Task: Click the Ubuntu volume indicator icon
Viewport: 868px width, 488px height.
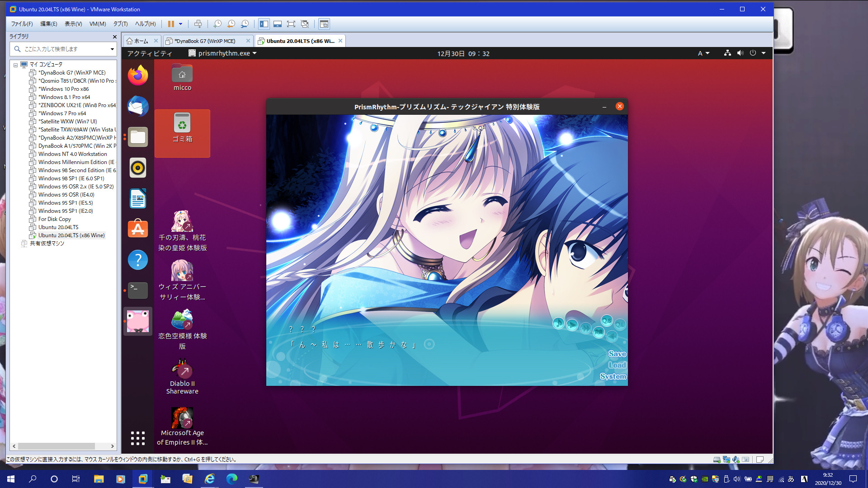Action: pos(740,53)
